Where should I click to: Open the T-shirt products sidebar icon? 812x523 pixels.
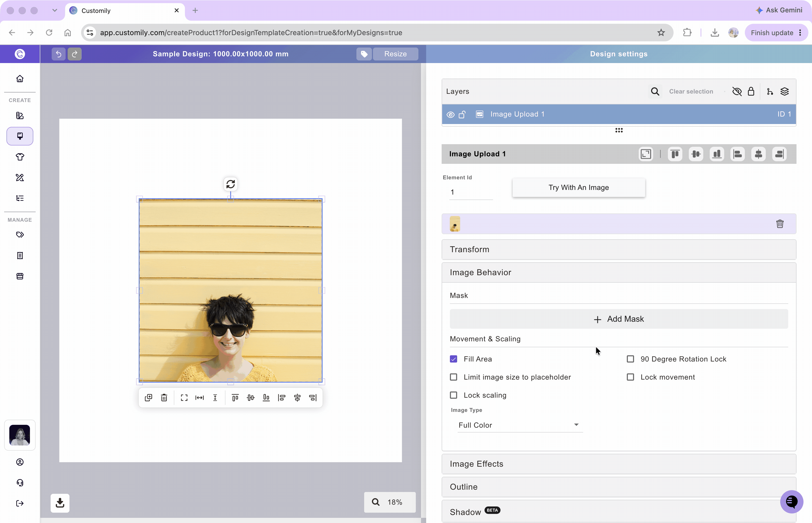[20, 157]
